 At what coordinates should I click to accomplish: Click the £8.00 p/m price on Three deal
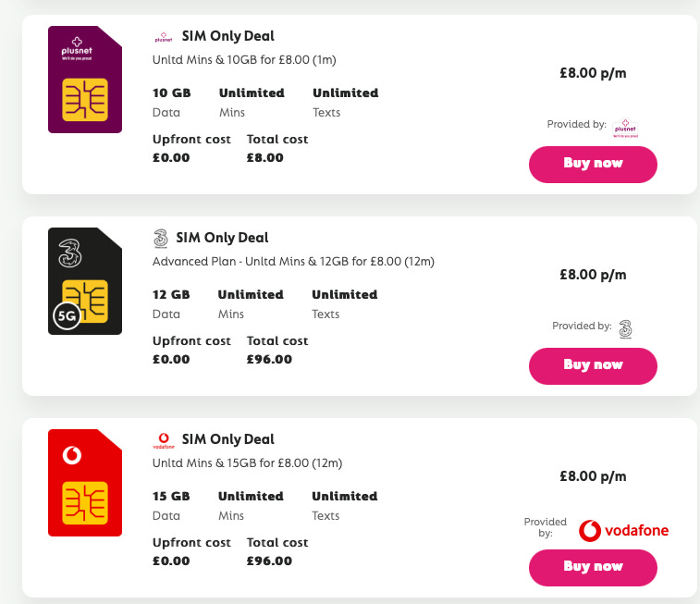593,275
